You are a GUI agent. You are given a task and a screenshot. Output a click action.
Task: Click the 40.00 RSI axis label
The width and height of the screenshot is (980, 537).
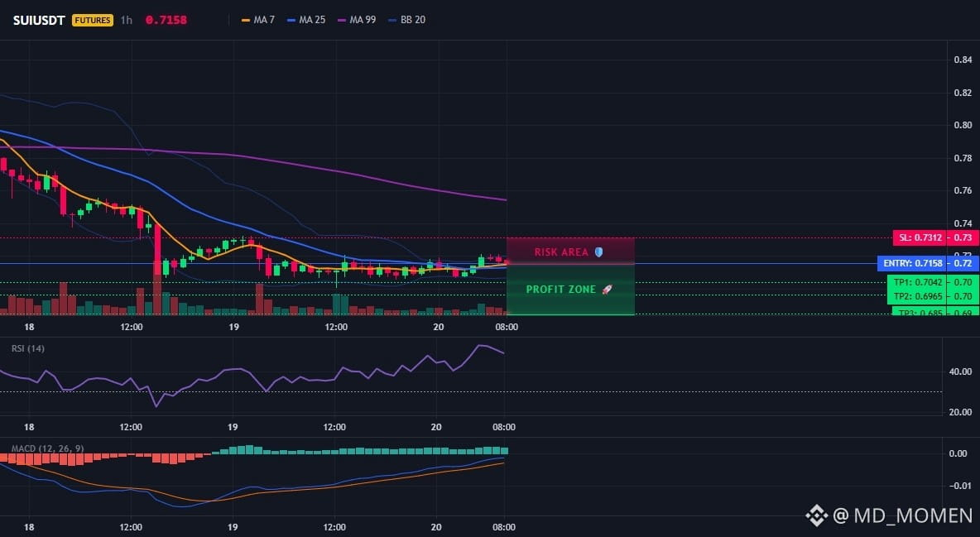(x=960, y=372)
